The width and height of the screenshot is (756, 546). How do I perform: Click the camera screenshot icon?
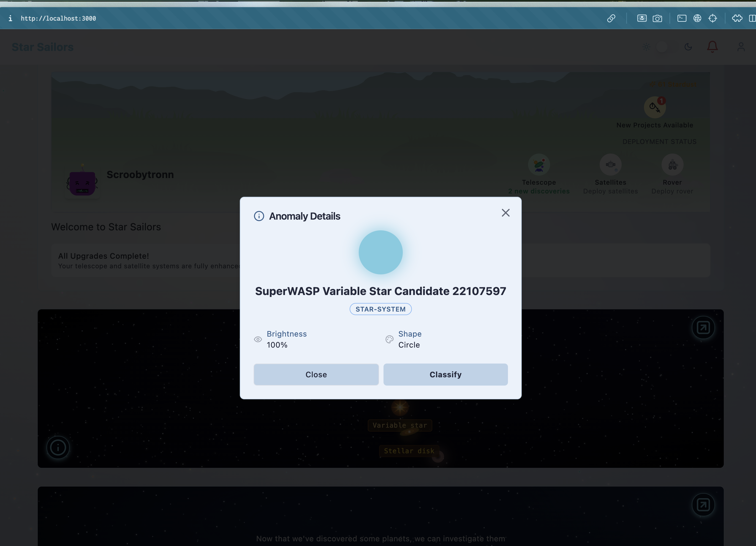(657, 18)
